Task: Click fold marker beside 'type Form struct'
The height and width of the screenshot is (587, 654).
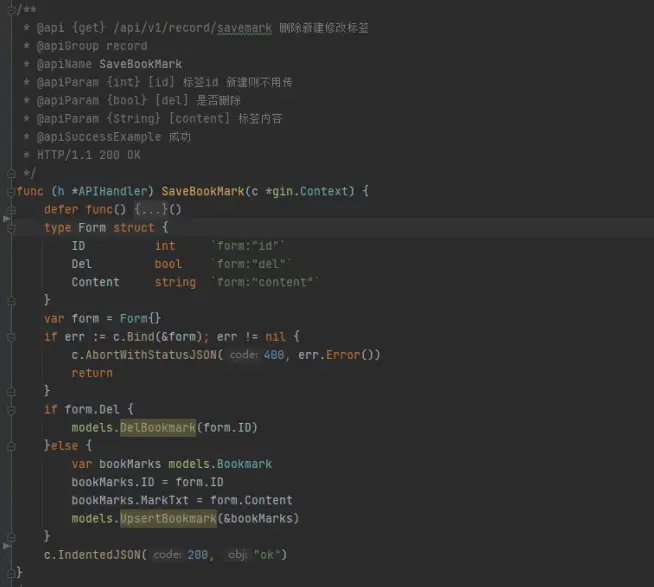Action: 10,228
